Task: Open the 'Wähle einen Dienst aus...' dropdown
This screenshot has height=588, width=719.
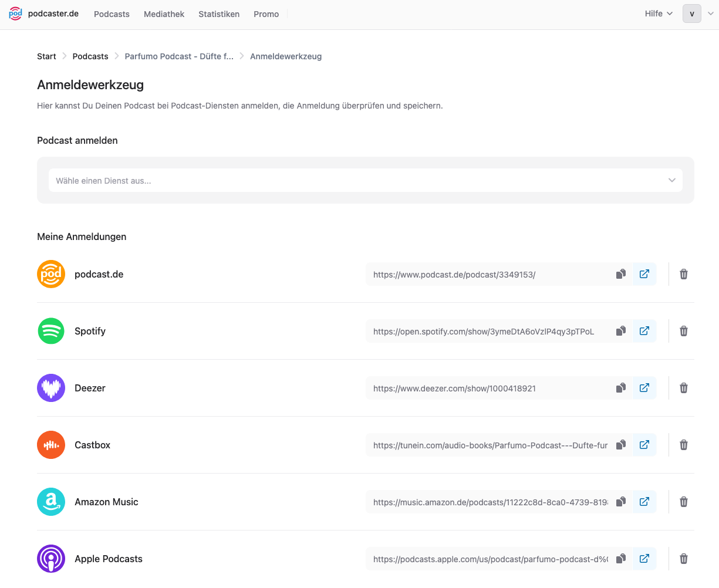Action: tap(366, 180)
